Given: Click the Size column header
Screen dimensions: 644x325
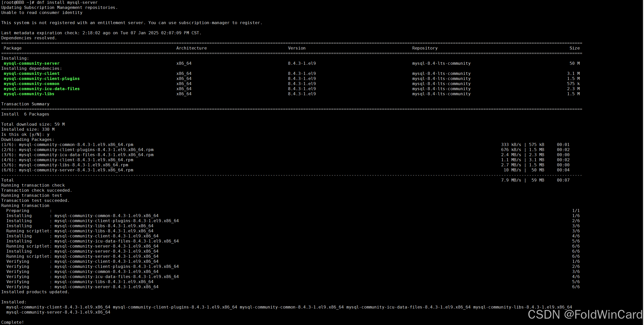Looking at the screenshot, I should (x=574, y=48).
